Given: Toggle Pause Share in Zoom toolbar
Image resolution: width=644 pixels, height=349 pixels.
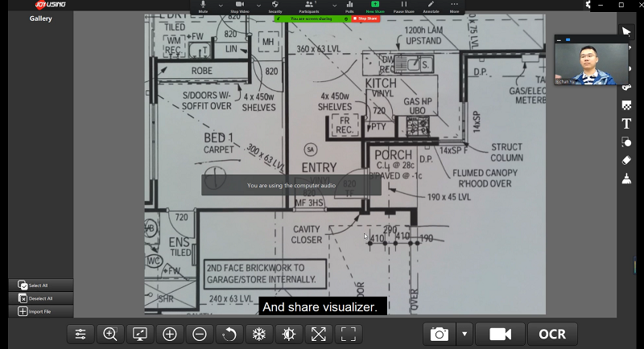Looking at the screenshot, I should click(404, 6).
